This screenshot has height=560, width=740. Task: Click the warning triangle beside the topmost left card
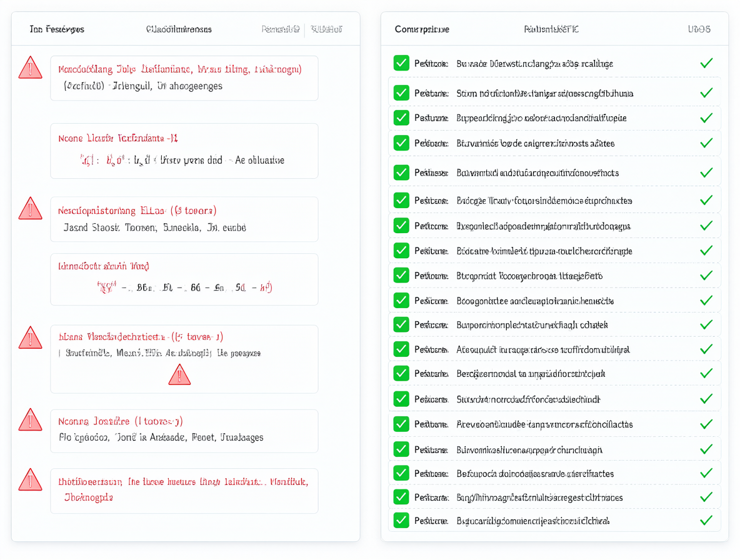click(30, 67)
